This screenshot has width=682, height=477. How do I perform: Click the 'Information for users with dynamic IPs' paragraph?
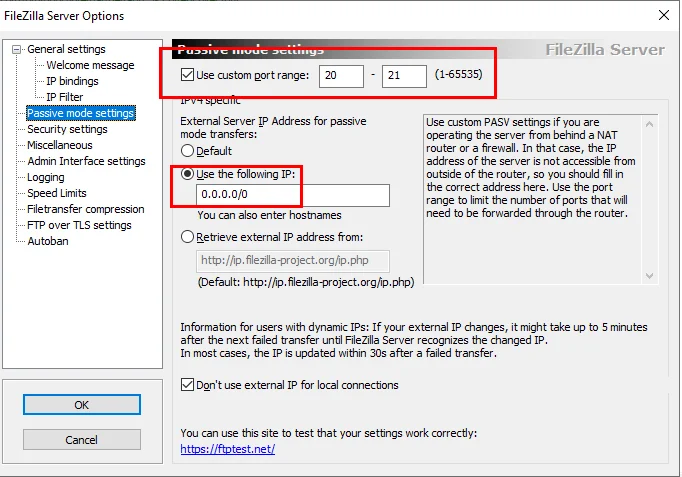coord(414,340)
